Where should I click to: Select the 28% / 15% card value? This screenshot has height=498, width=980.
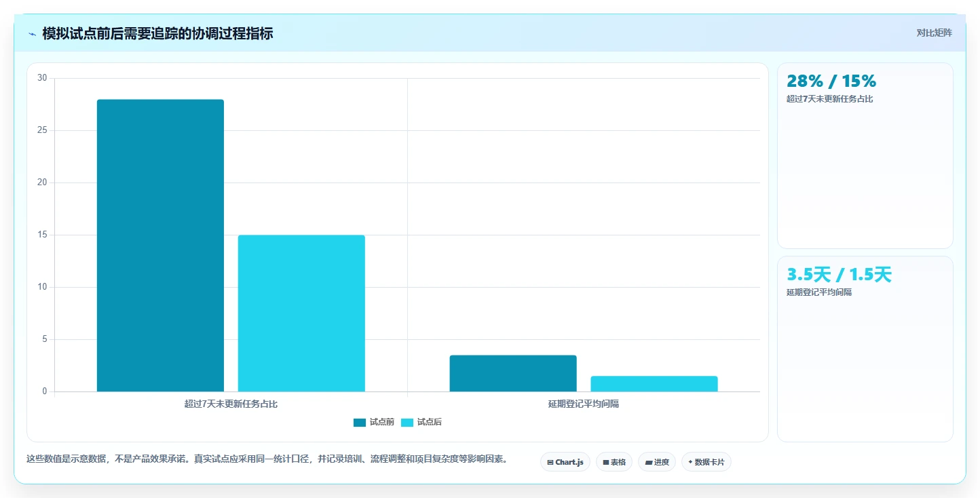[x=831, y=81]
